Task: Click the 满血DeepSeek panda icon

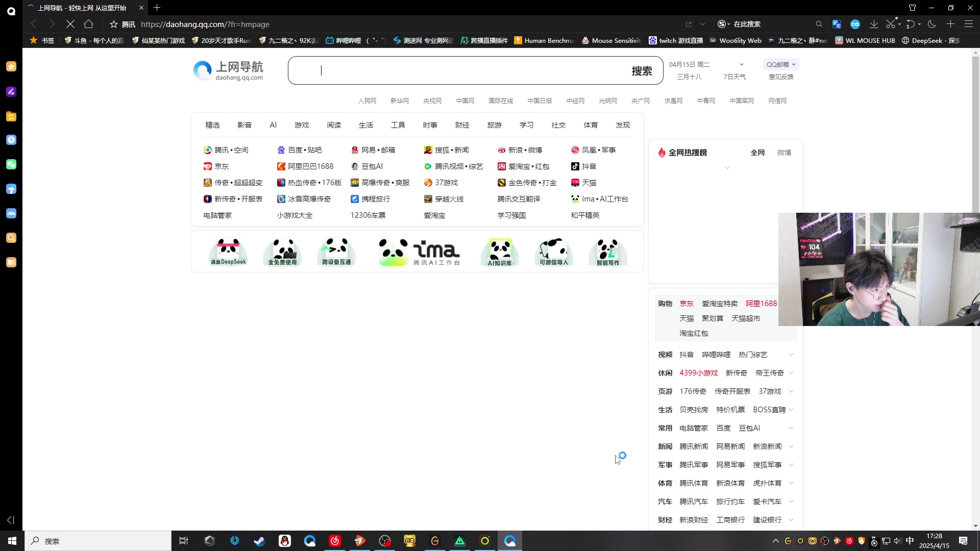Action: [x=228, y=252]
